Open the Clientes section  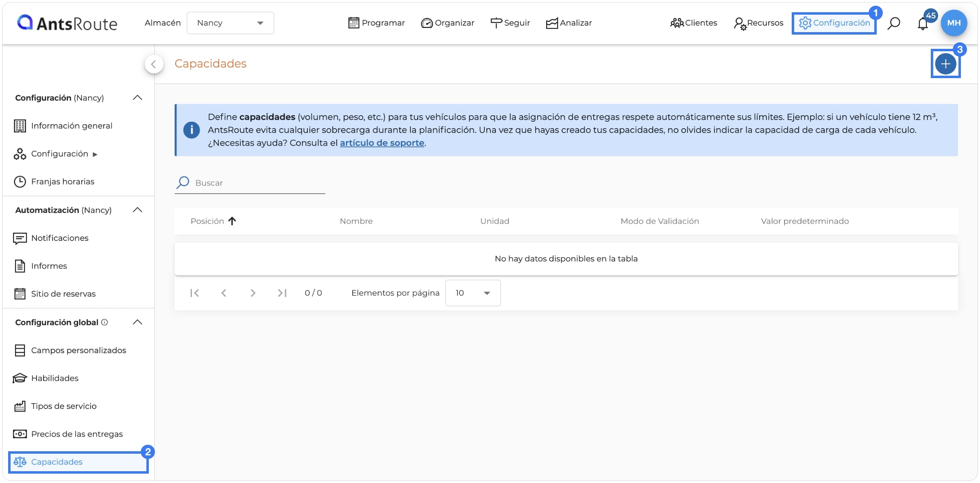694,23
